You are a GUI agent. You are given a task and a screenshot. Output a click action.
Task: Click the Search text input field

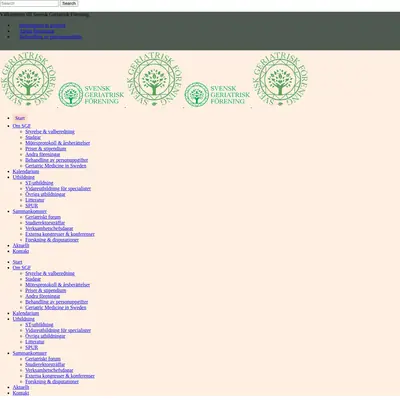pyautogui.click(x=29, y=3)
